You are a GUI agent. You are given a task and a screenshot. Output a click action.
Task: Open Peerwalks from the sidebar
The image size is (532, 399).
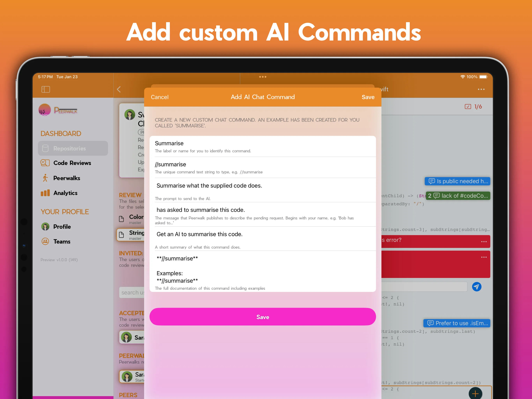coord(67,178)
